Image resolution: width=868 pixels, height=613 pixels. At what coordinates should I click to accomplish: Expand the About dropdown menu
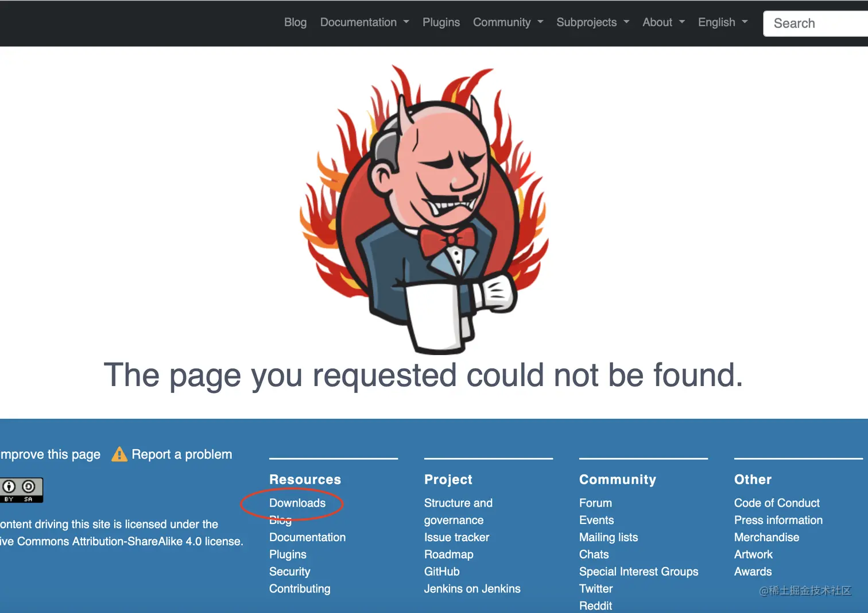(664, 22)
